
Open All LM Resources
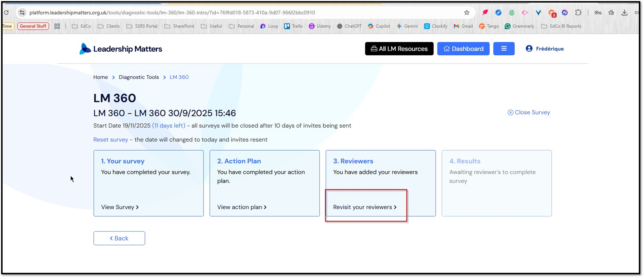[x=399, y=49]
